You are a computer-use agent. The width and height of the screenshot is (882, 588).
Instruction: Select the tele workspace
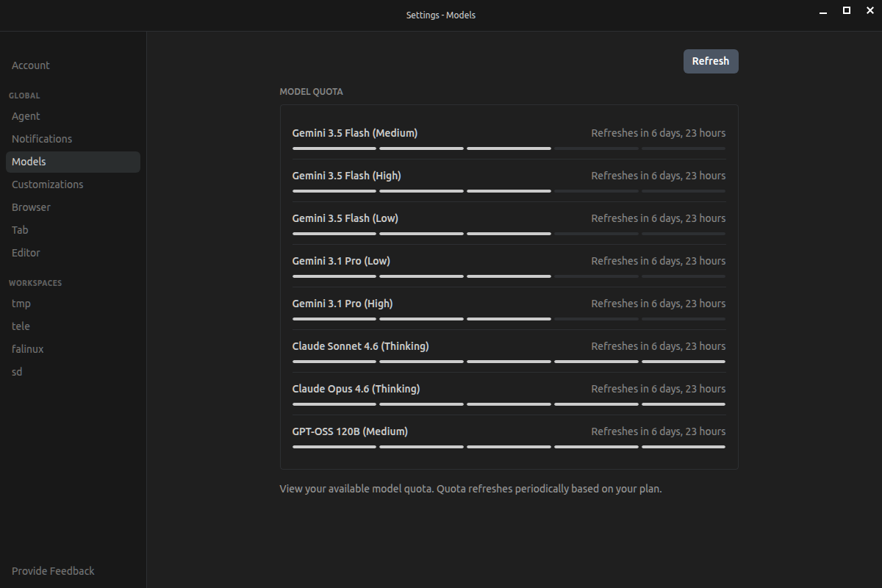click(x=21, y=326)
